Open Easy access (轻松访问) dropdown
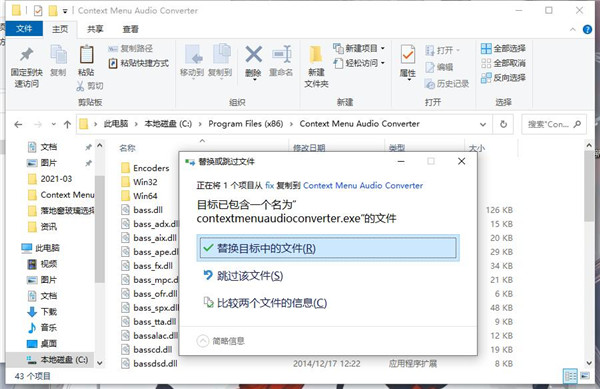Viewport: 600px width, 389px height. [x=359, y=63]
